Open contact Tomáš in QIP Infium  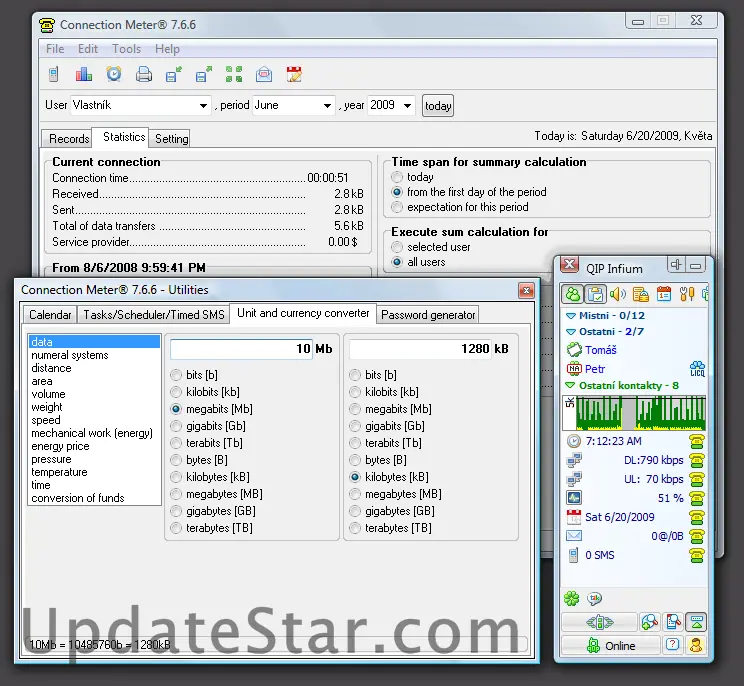coord(600,350)
